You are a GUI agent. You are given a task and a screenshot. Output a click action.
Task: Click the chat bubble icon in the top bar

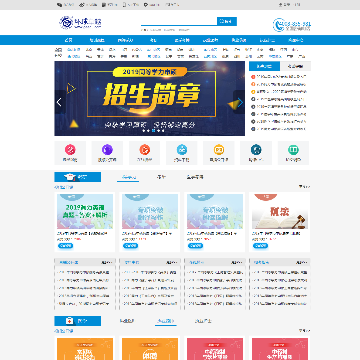59,5
